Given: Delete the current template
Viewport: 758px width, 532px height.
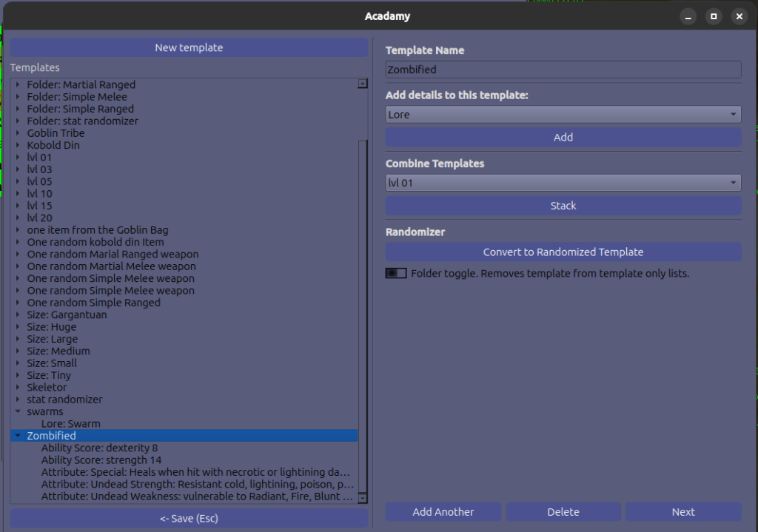Looking at the screenshot, I should point(563,512).
